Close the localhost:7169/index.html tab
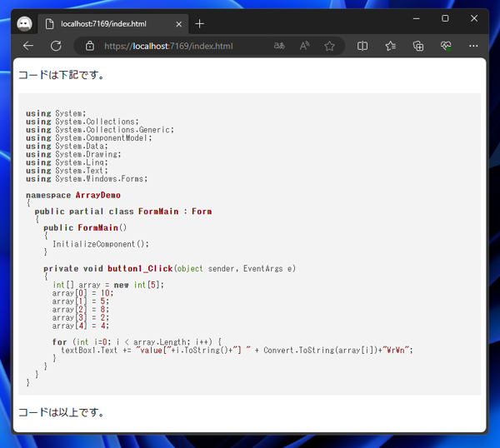500x448 pixels. tap(179, 24)
